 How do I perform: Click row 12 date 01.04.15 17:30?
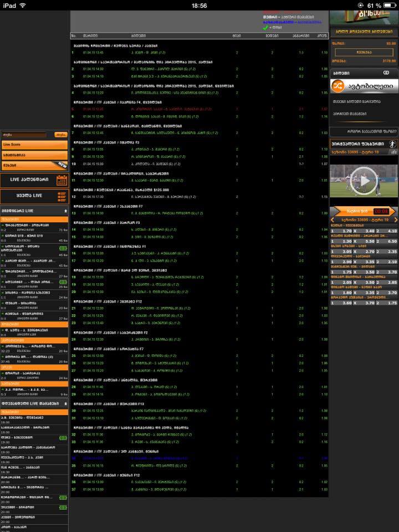93,197
